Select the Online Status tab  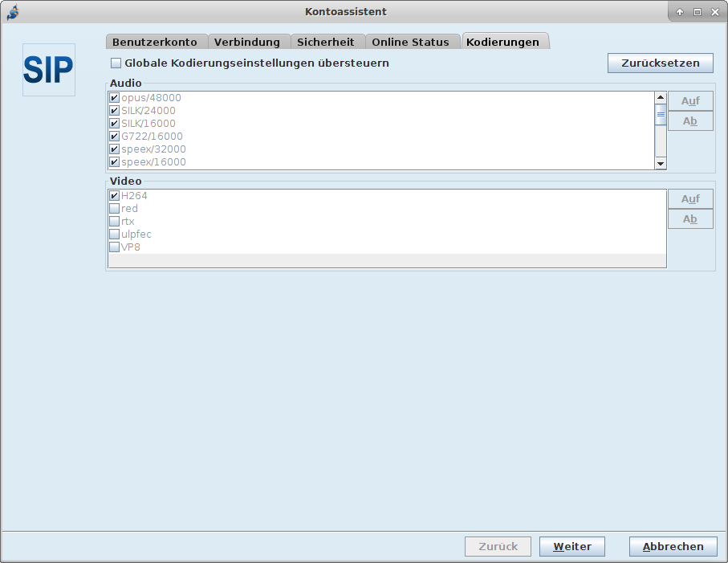413,42
